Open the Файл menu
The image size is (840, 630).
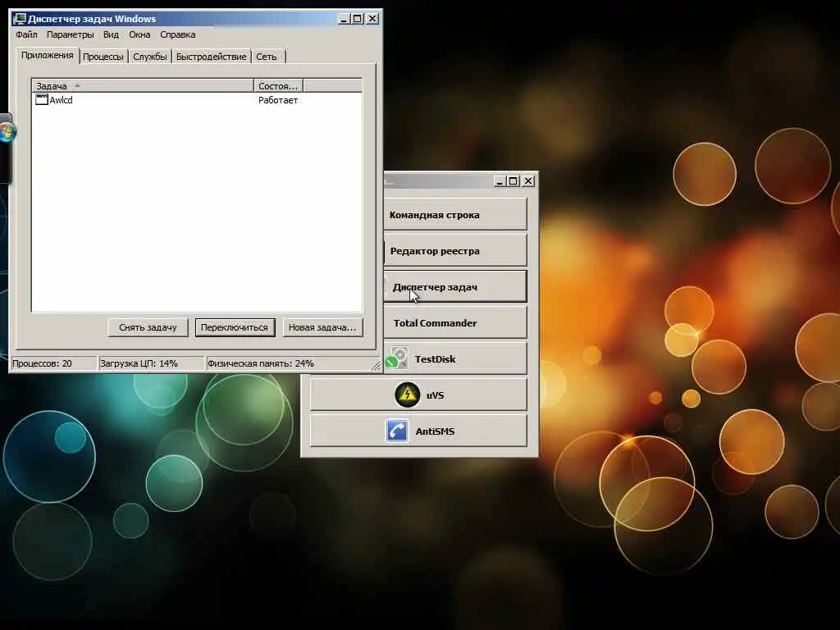tap(26, 34)
